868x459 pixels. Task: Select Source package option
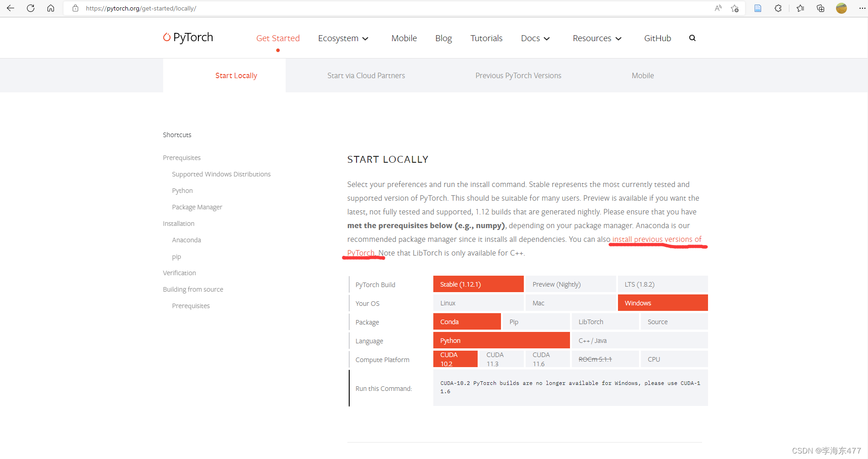pos(674,321)
